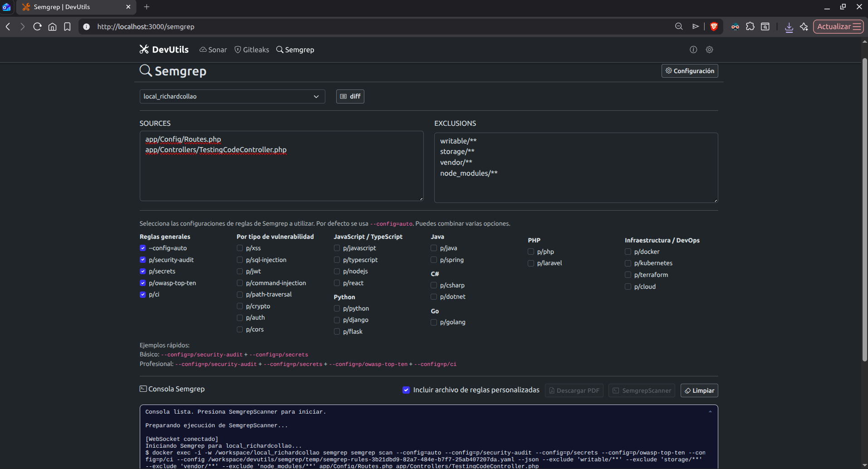
Task: Click the Descargar PDF button
Action: 574,390
